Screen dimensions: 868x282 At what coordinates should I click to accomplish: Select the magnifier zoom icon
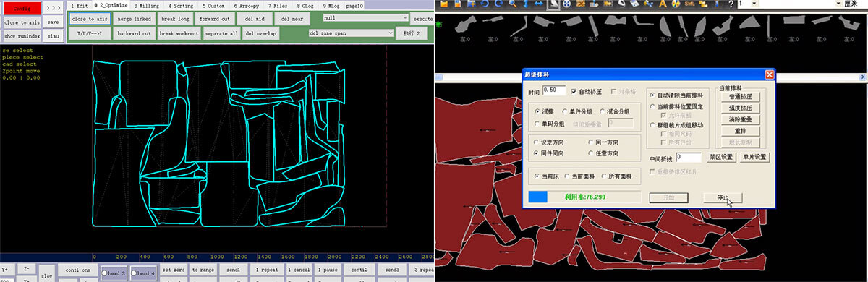point(513,4)
